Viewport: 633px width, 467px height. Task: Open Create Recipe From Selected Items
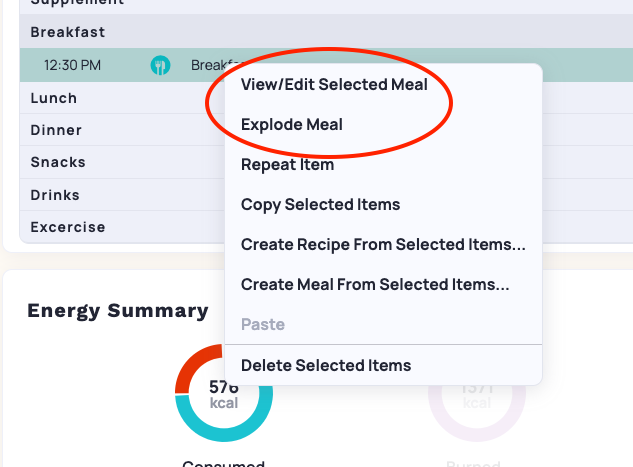click(x=383, y=244)
